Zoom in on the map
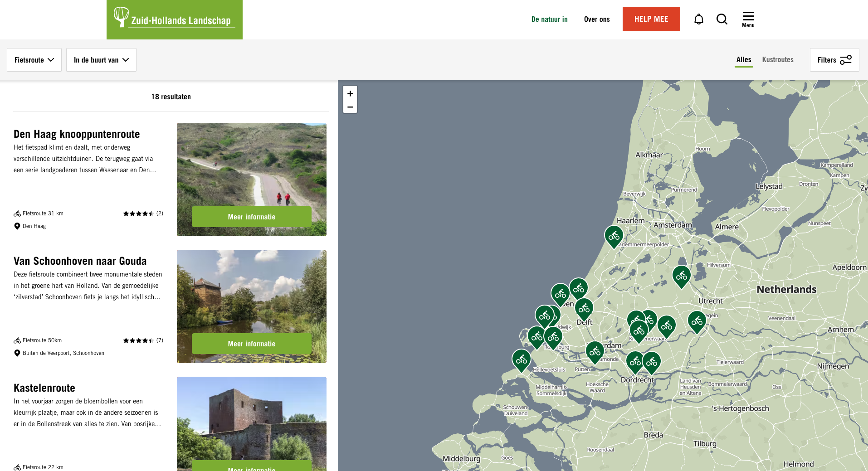 pos(350,93)
